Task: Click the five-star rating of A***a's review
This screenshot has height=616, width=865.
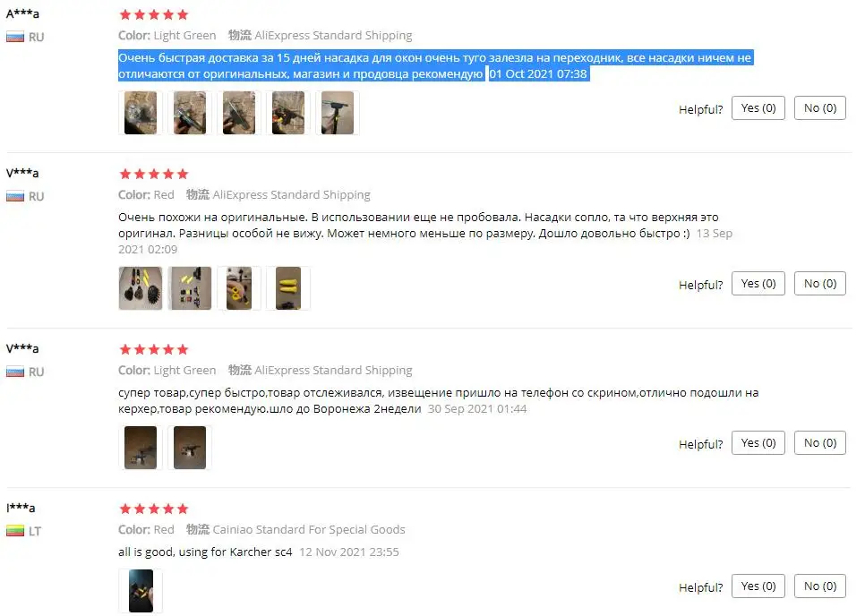Action: pyautogui.click(x=154, y=14)
